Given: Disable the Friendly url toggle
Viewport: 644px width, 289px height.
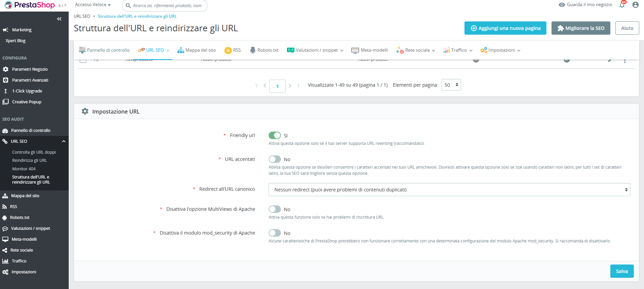Looking at the screenshot, I should (x=274, y=135).
